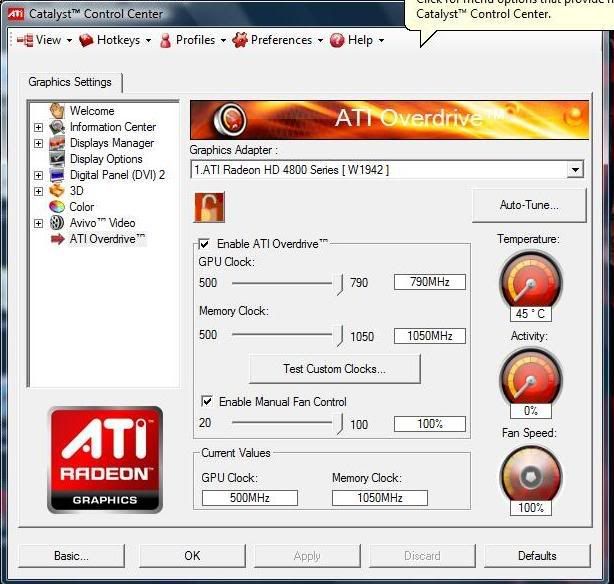Click the current GPU Clock 500MHz value
614x584 pixels.
(x=250, y=498)
